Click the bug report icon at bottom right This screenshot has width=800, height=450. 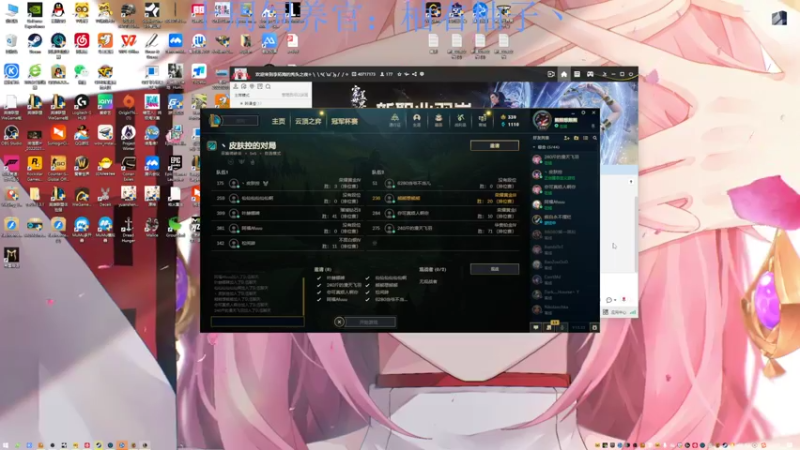(x=594, y=327)
